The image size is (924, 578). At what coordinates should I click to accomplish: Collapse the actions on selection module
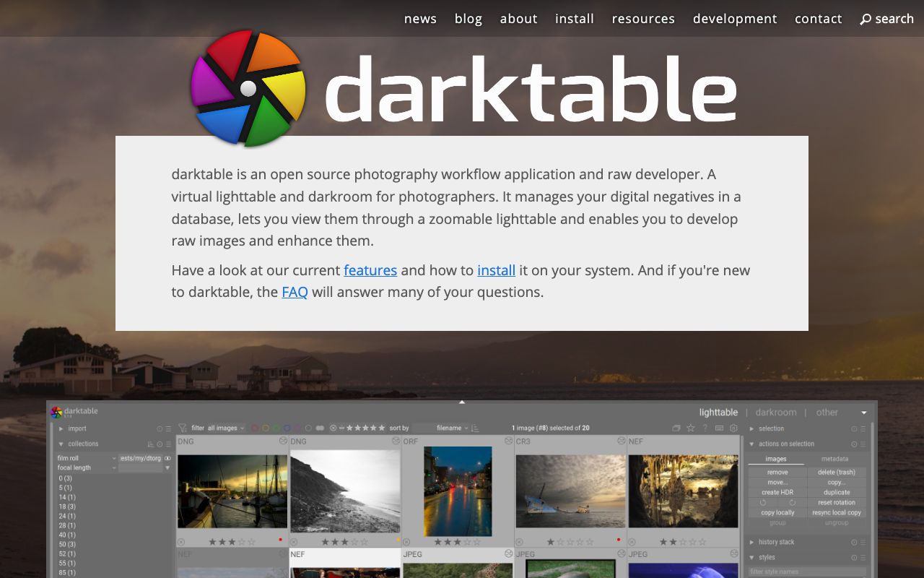click(x=752, y=444)
